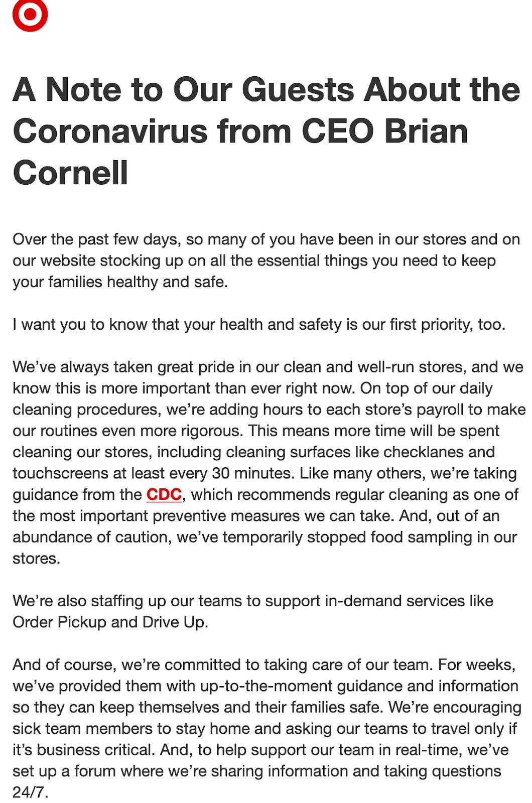532x803 pixels.
Task: Click the name "Cornell" in the headline
Action: coord(70,173)
